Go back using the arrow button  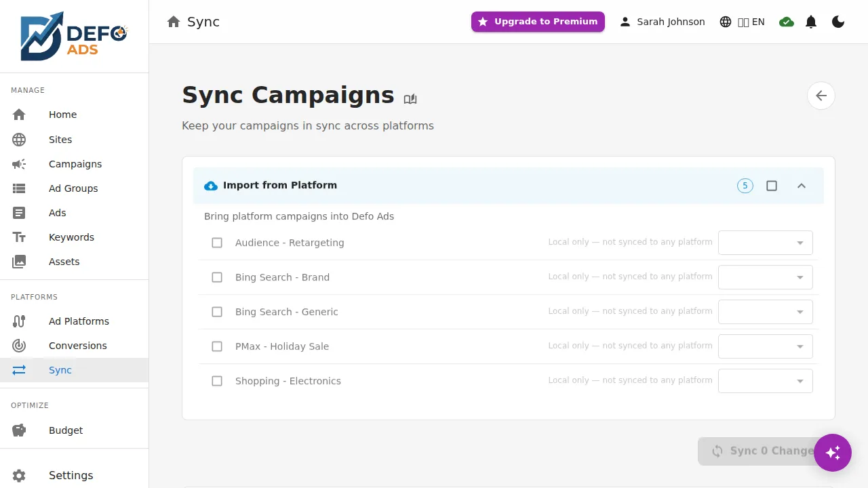[x=821, y=96]
